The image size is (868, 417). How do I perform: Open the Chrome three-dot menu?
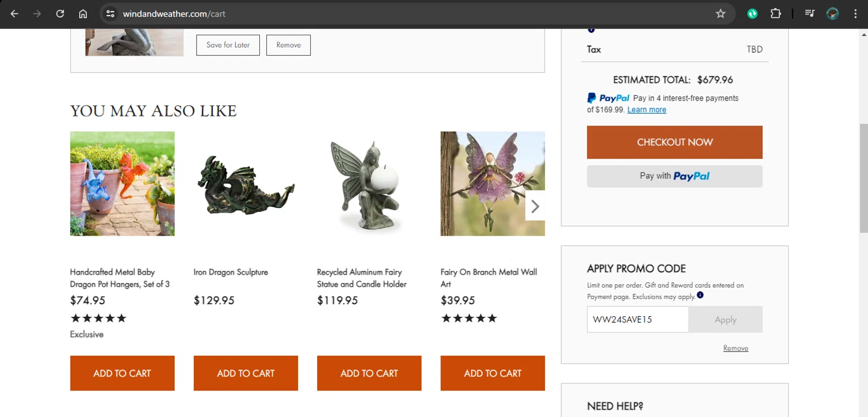[855, 14]
